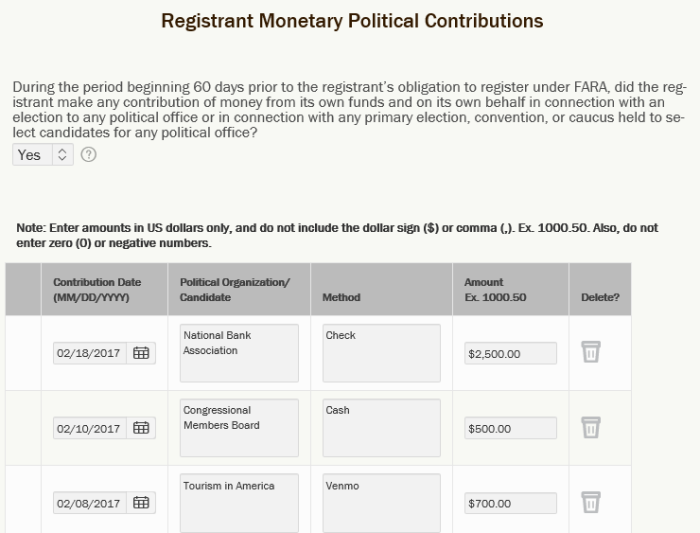The image size is (700, 533).
Task: Open calendar picker for 02/18/2017 date
Action: [x=141, y=353]
